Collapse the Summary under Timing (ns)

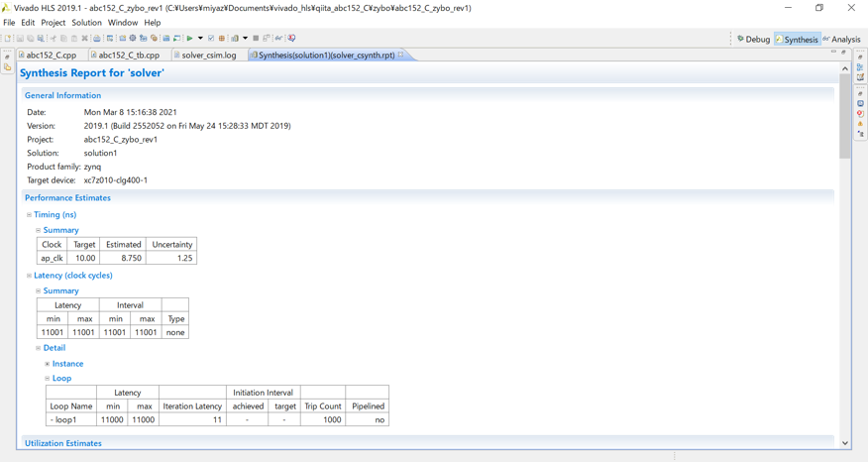pos(39,230)
